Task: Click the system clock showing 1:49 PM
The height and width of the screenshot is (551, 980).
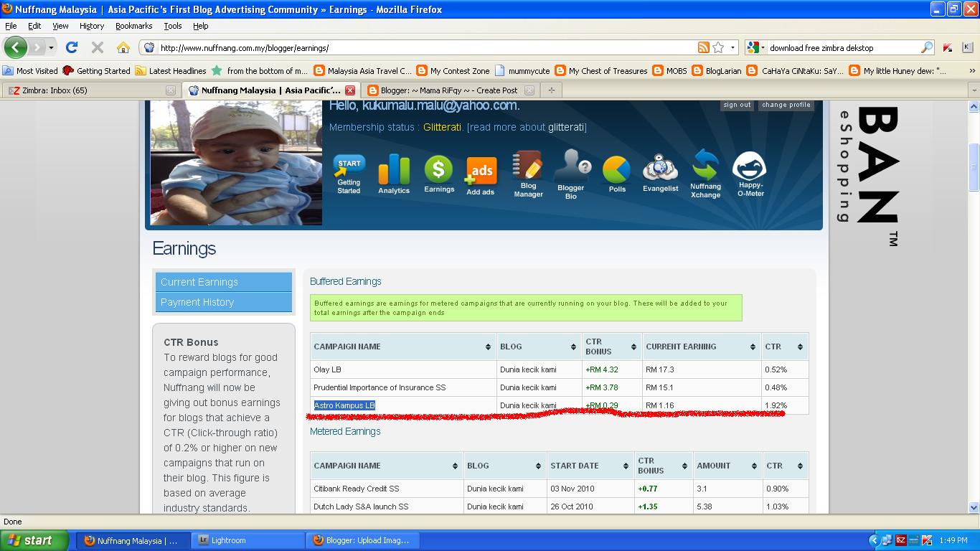Action: [x=953, y=540]
